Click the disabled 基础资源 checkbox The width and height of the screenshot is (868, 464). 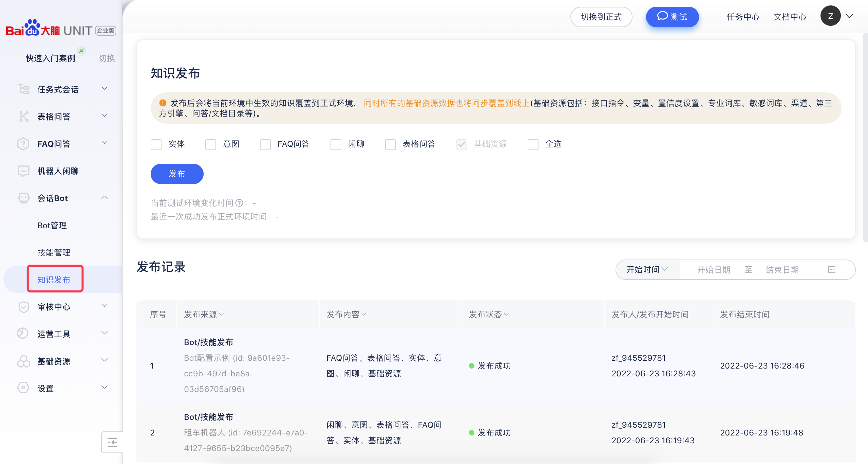click(462, 144)
